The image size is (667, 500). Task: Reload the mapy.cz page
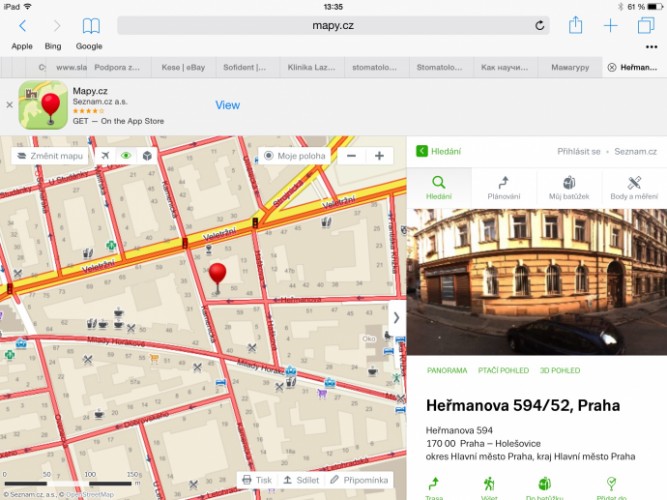coord(539,26)
